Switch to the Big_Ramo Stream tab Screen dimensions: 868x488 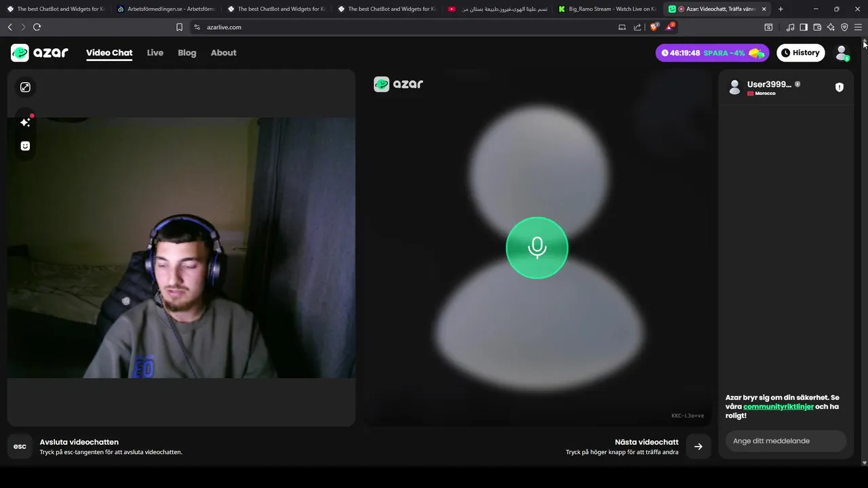pyautogui.click(x=607, y=9)
